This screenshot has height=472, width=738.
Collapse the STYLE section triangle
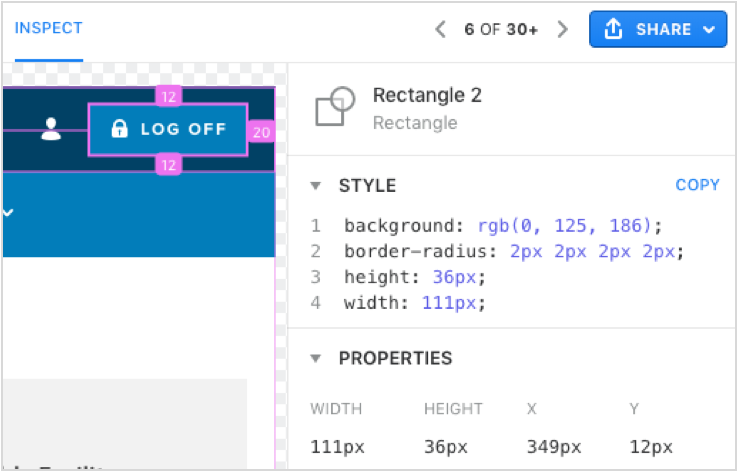316,186
